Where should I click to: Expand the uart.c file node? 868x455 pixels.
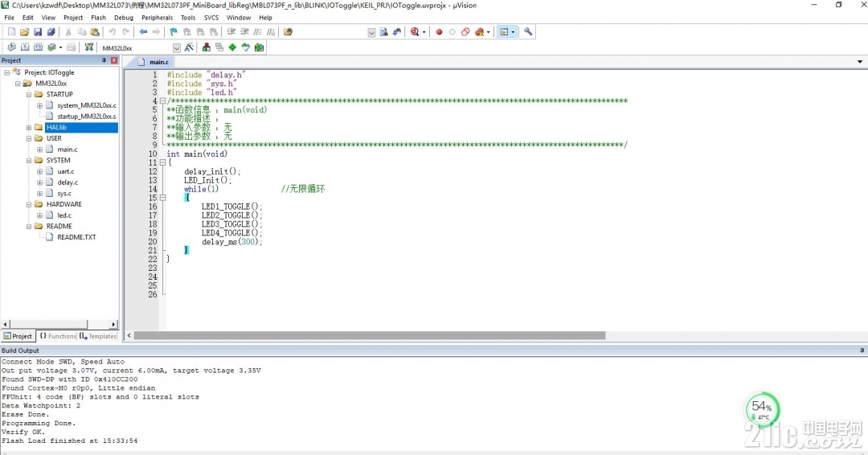pyautogui.click(x=40, y=171)
